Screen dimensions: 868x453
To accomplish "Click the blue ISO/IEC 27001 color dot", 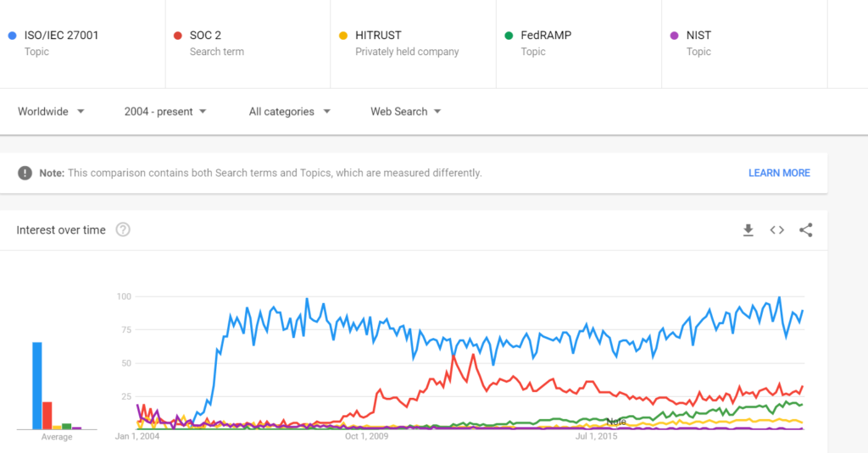I will click(x=12, y=36).
